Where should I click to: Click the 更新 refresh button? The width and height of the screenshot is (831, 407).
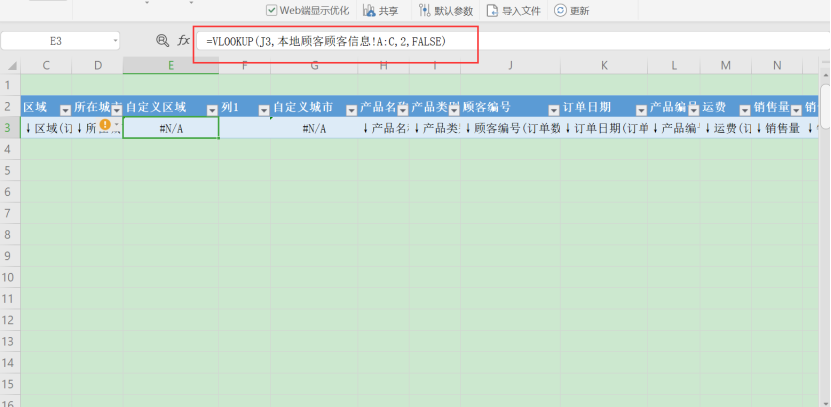571,11
